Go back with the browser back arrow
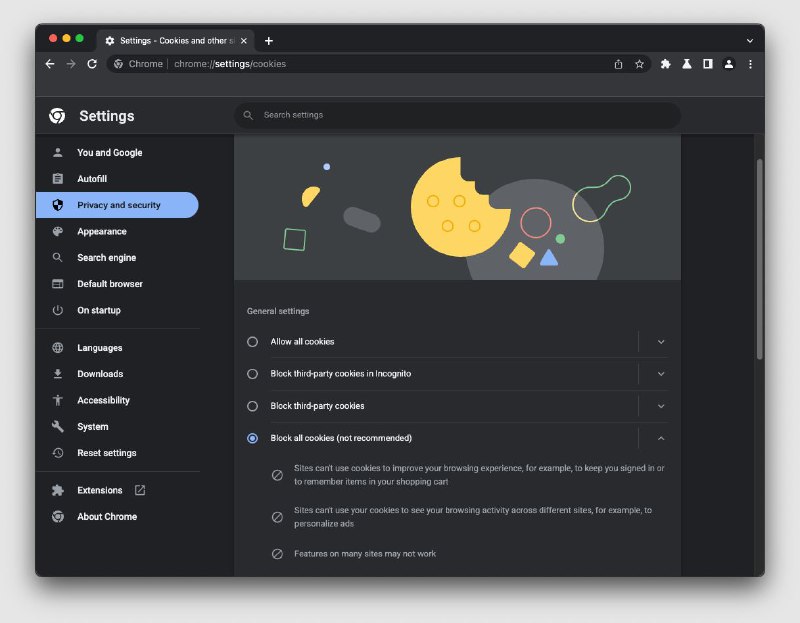Viewport: 800px width, 623px height. [49, 64]
